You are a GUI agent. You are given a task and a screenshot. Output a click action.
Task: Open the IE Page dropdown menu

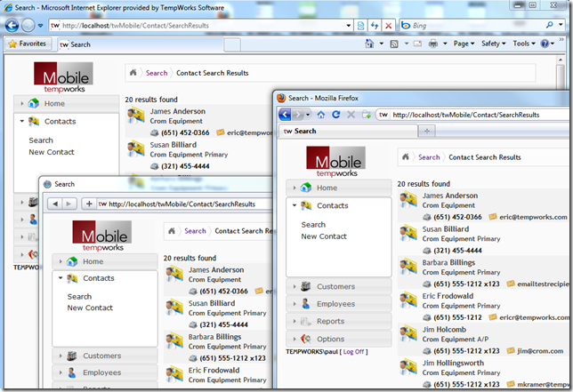click(464, 44)
